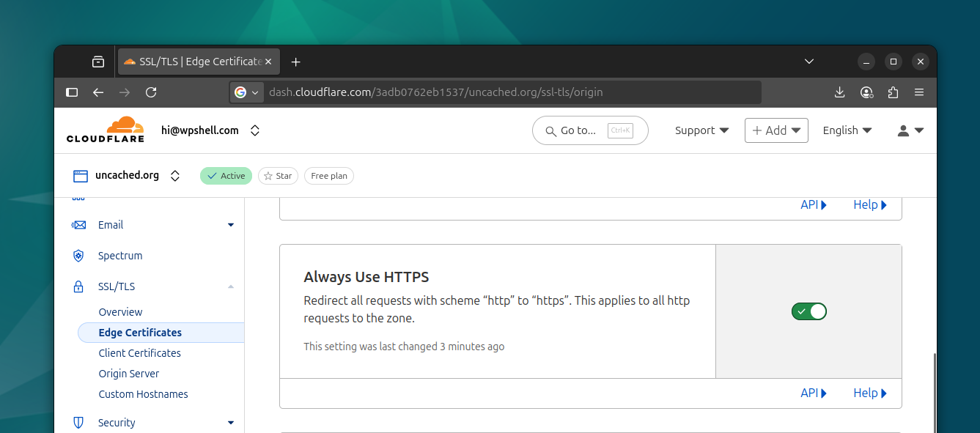
Task: Open Help link in the upper card
Action: point(870,205)
